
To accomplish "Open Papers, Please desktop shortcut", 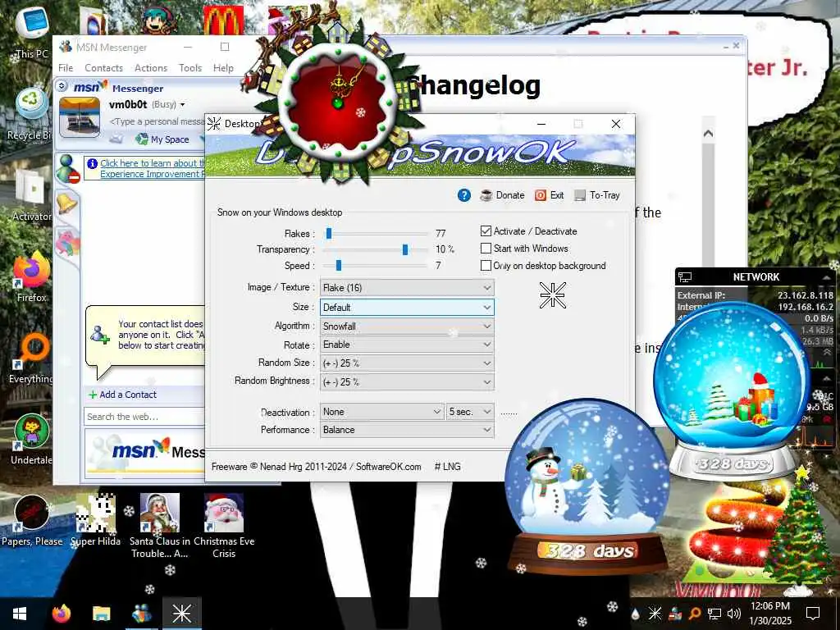I will click(32, 521).
